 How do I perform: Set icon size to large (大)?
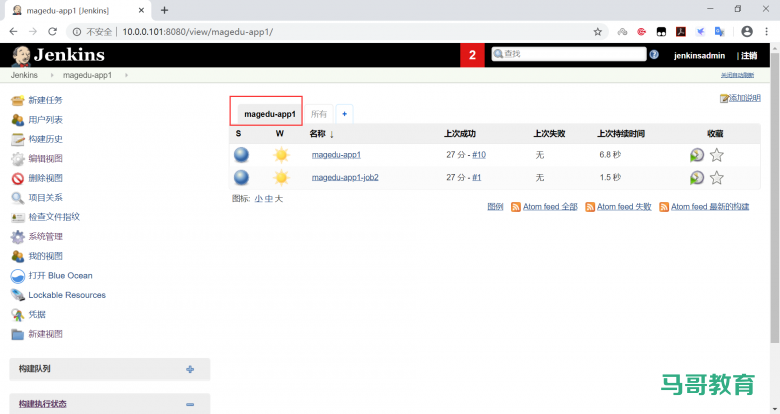(279, 199)
